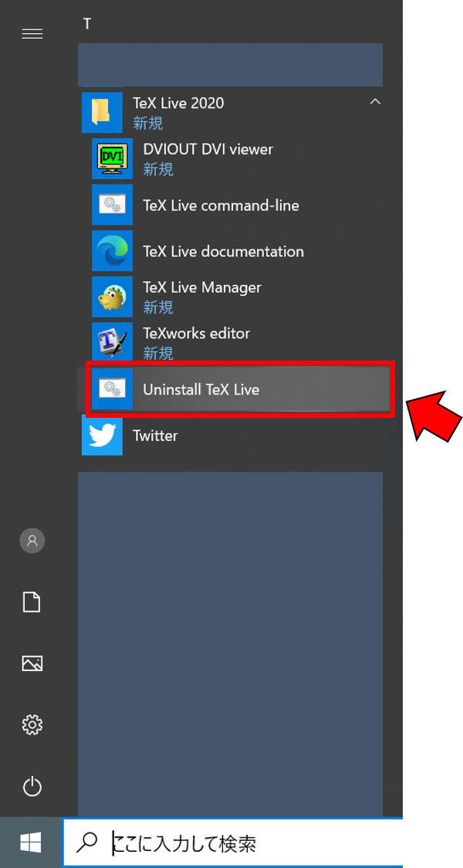Viewport: 463px width, 868px height.
Task: Select the Twitter label
Action: click(x=155, y=436)
